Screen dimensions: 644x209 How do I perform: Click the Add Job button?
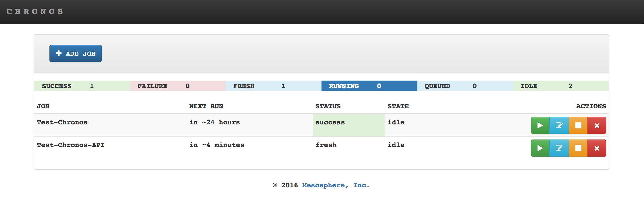coord(76,53)
